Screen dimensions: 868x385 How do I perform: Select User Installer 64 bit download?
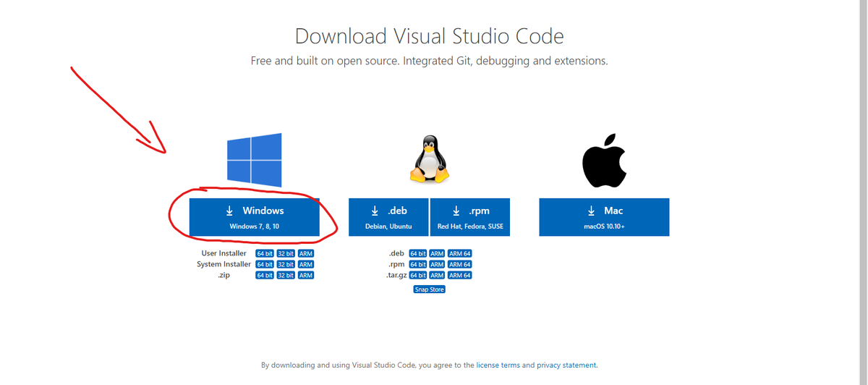point(265,253)
